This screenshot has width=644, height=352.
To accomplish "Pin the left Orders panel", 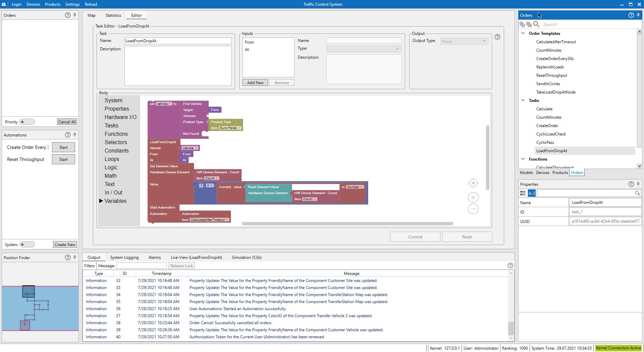I will tap(75, 15).
